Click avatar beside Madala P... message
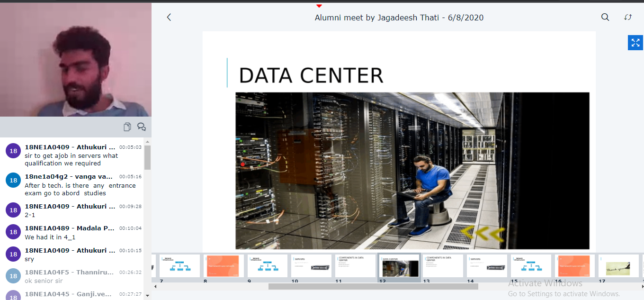The height and width of the screenshot is (300, 644). coord(13,232)
